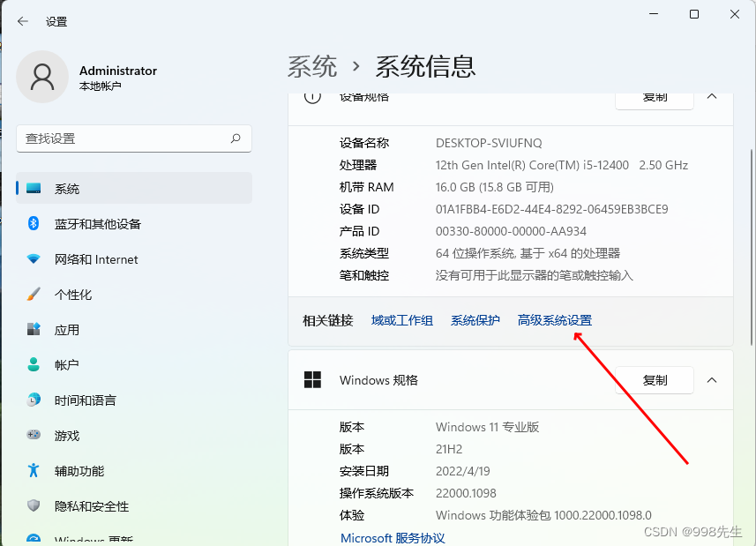
Task: Click the Personalization paintbrush icon
Action: point(34,294)
